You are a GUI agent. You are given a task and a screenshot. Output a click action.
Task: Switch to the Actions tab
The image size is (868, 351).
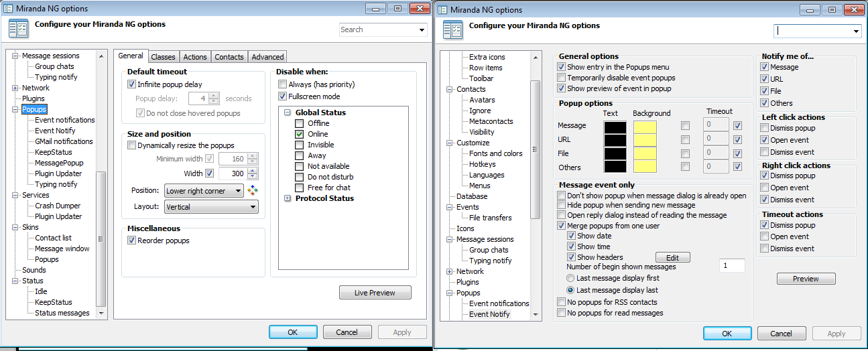click(x=195, y=57)
